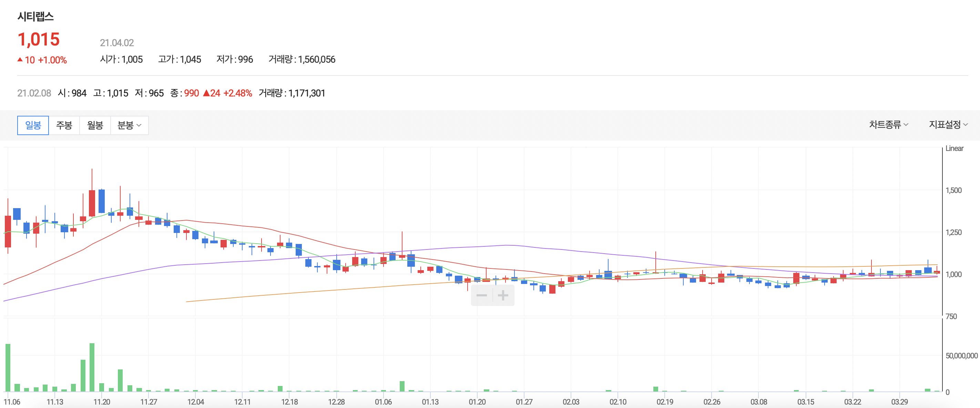Open the 분봉 minute chart dropdown
The height and width of the screenshot is (408, 980).
point(129,125)
